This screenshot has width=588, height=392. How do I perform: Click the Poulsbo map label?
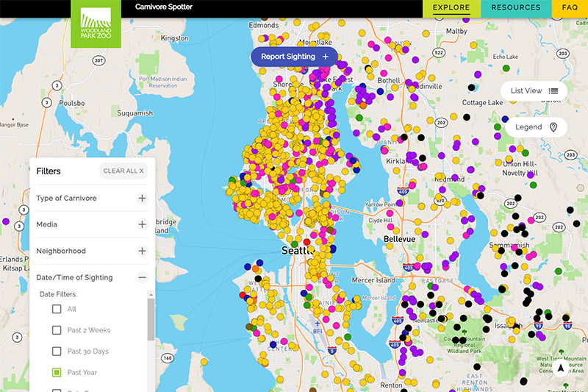point(71,103)
